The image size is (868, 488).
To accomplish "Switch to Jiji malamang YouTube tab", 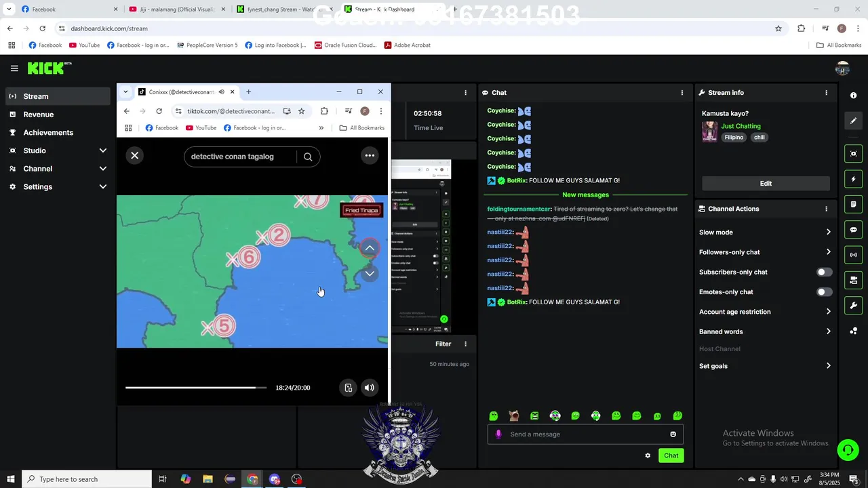I will (176, 9).
